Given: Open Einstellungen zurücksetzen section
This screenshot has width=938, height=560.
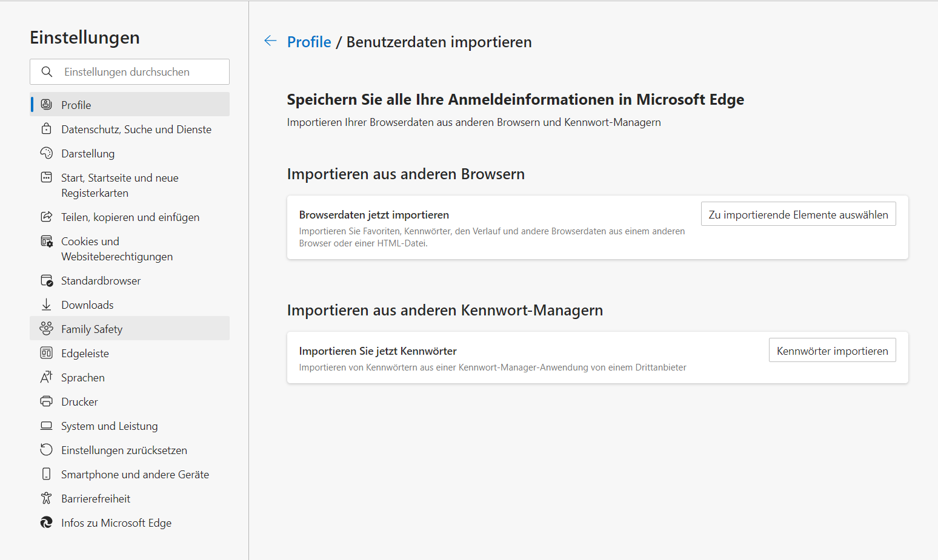Looking at the screenshot, I should click(x=124, y=450).
